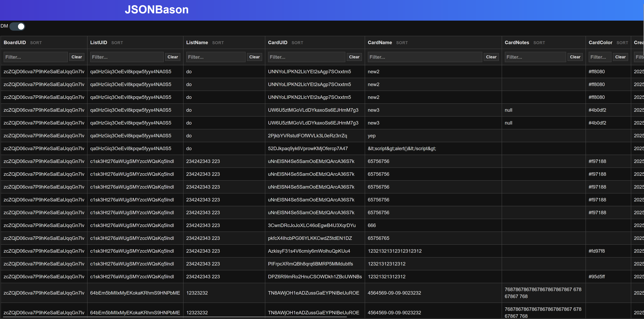The height and width of the screenshot is (319, 644).
Task: Clear the CardUID filter
Action: click(x=354, y=57)
